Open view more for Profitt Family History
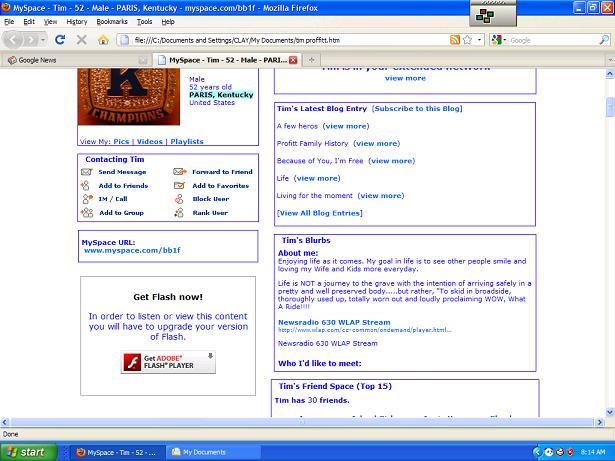Image resolution: width=615 pixels, height=461 pixels. [x=377, y=144]
